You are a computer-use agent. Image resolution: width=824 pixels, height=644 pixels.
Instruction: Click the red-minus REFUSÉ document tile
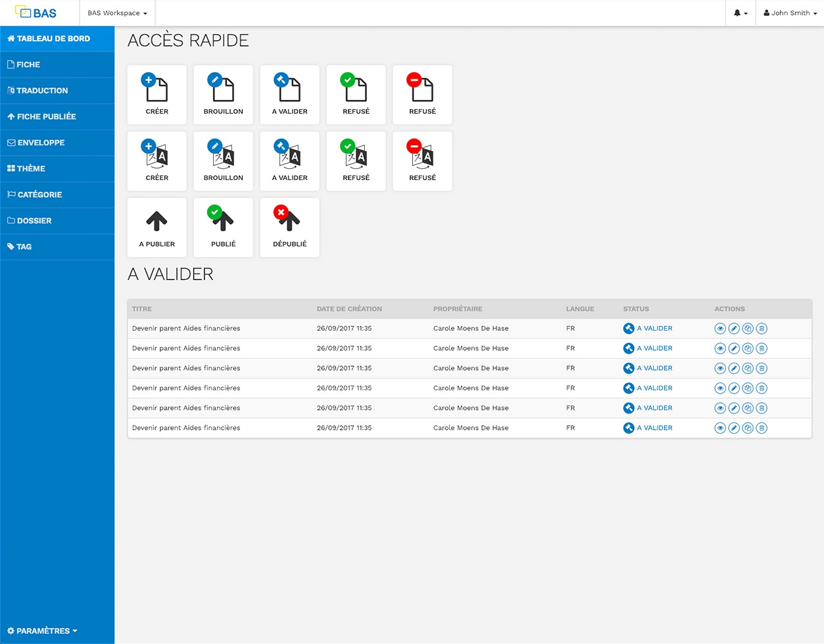pos(422,95)
